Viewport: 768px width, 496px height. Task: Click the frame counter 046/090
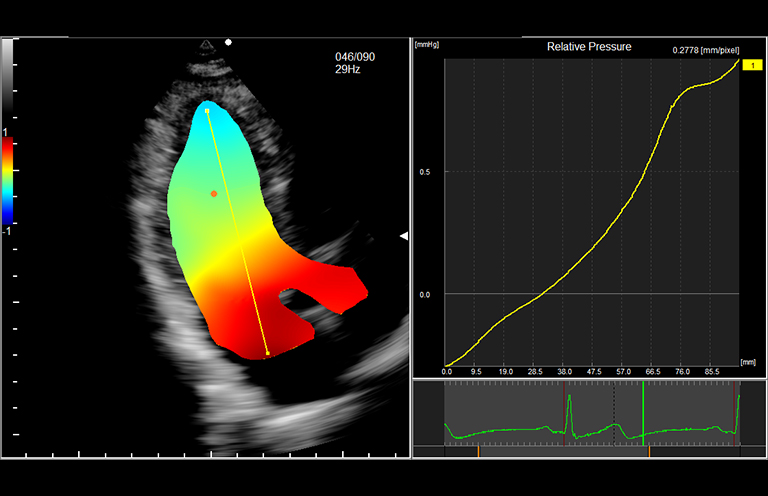(x=354, y=58)
